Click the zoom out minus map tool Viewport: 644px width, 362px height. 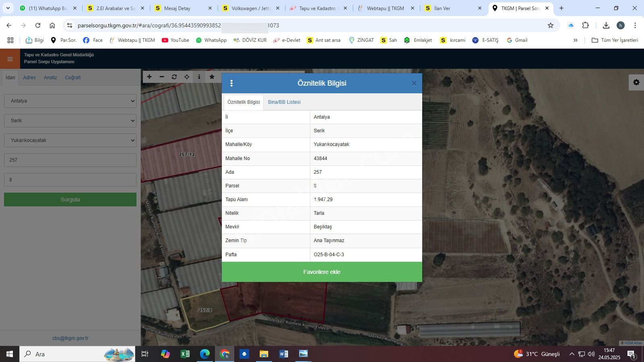click(x=162, y=77)
